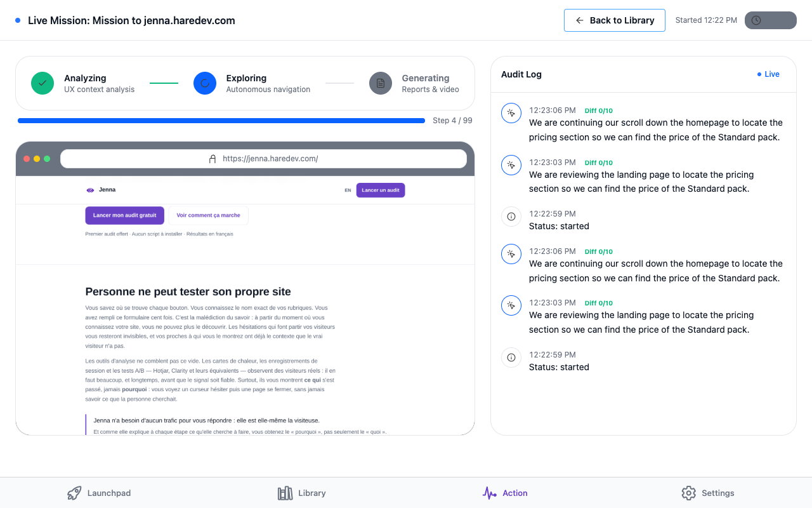
Task: Click the Started 12:22 PM label
Action: [706, 20]
